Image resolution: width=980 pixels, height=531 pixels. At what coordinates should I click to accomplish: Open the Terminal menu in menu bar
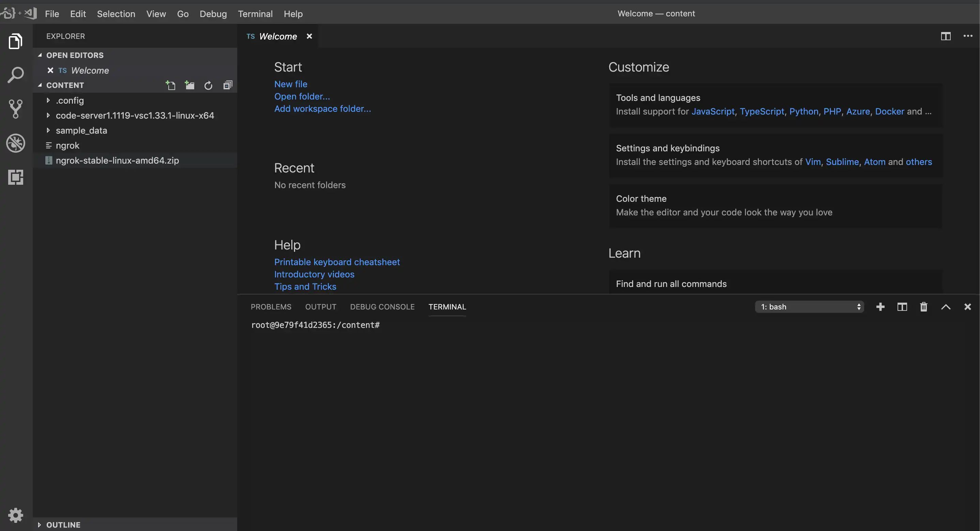click(x=255, y=14)
